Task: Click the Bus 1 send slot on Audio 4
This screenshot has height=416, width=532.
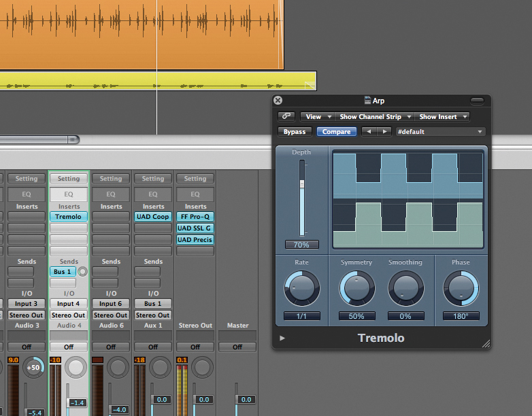Action: [x=63, y=272]
